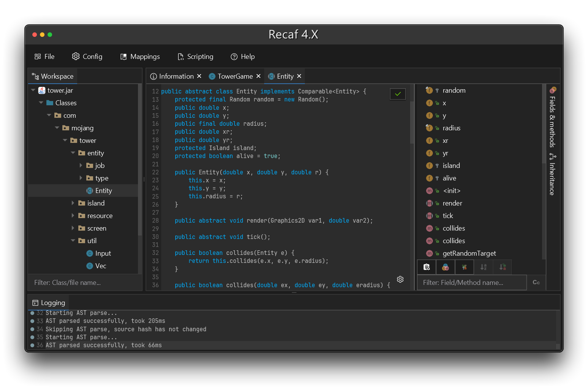Screen dimensions: 588x389
Task: Select the y field in outline
Action: point(479,115)
